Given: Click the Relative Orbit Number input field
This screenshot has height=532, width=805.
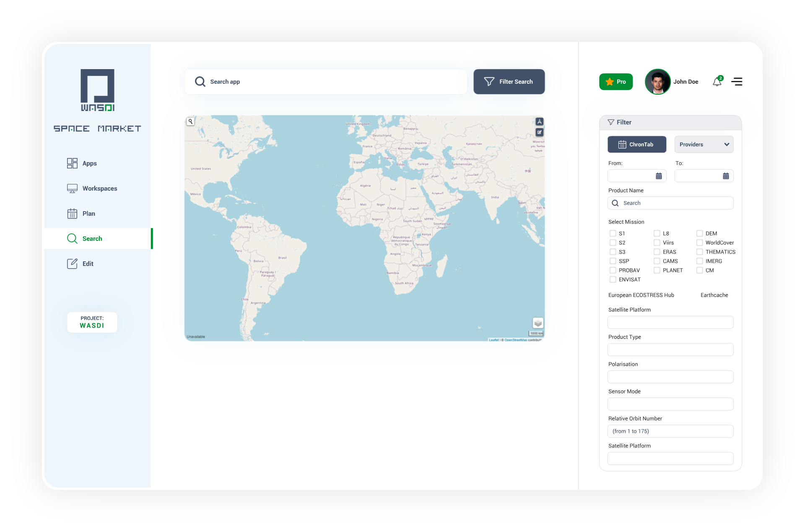Looking at the screenshot, I should (670, 431).
